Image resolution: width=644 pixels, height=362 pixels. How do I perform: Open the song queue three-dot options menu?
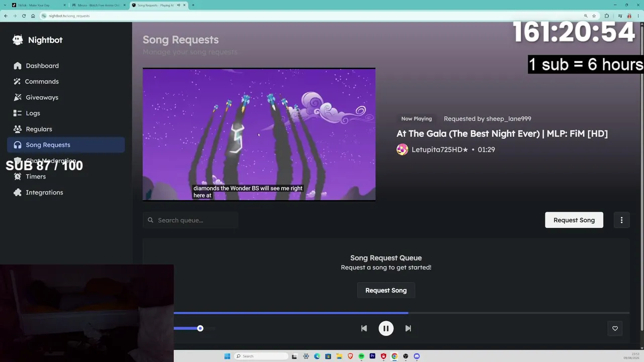[621, 220]
